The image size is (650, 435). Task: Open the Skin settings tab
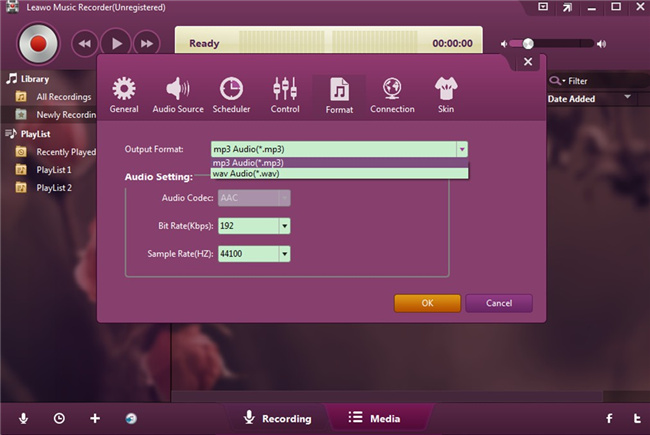pos(446,95)
